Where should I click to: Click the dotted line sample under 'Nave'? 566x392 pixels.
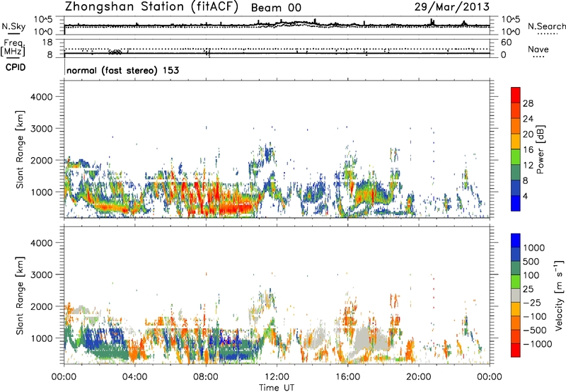click(538, 57)
